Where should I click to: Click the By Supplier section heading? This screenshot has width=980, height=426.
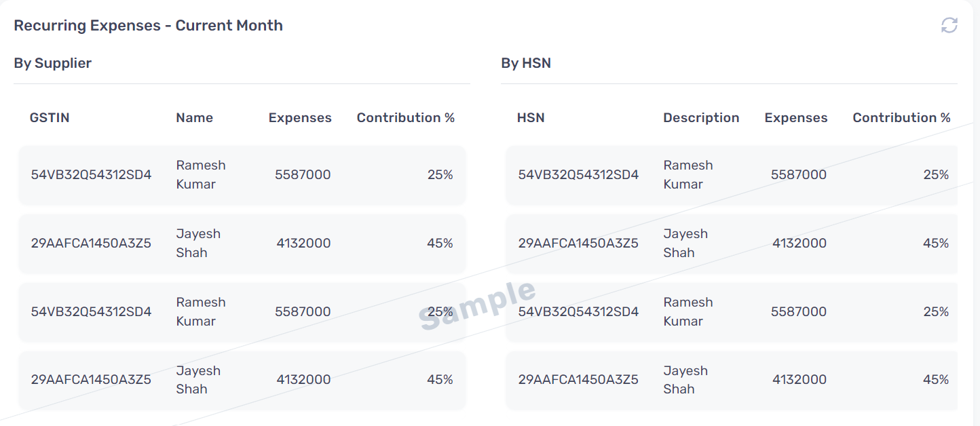(53, 63)
